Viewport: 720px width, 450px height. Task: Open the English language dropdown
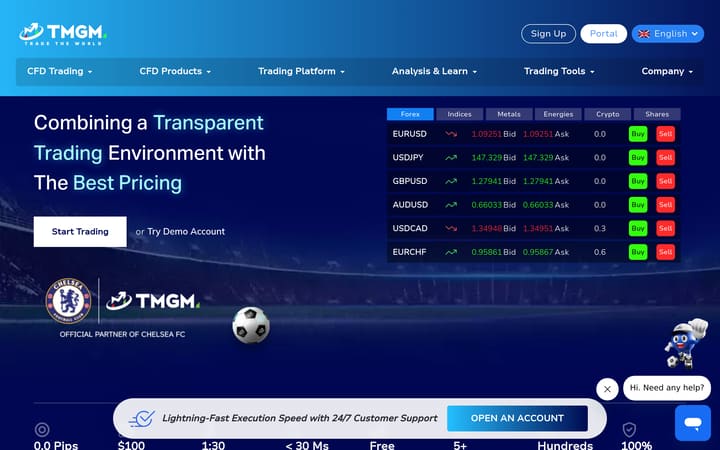[668, 34]
